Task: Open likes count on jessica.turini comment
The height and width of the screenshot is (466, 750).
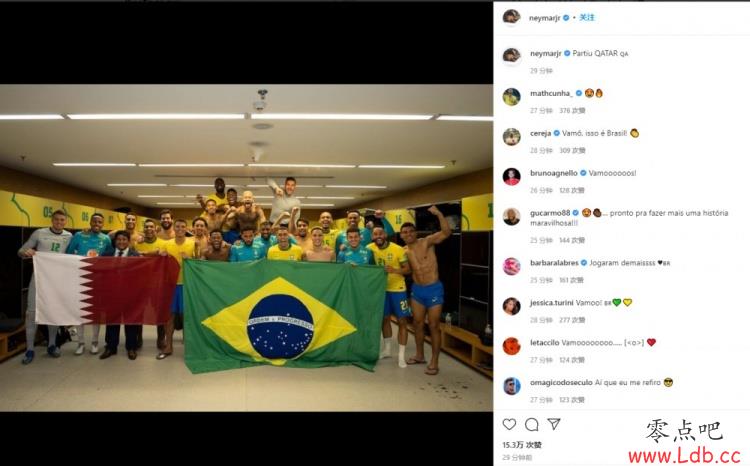Action: 572,320
